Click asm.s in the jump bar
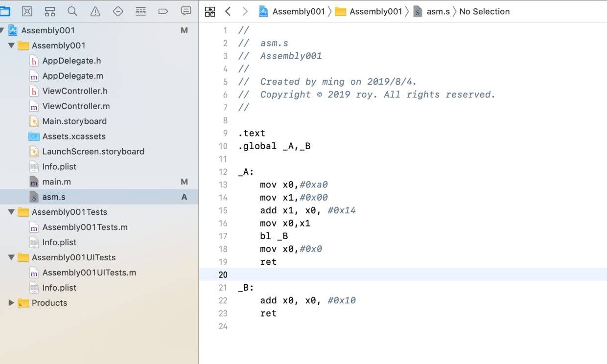607x364 pixels. click(x=432, y=11)
